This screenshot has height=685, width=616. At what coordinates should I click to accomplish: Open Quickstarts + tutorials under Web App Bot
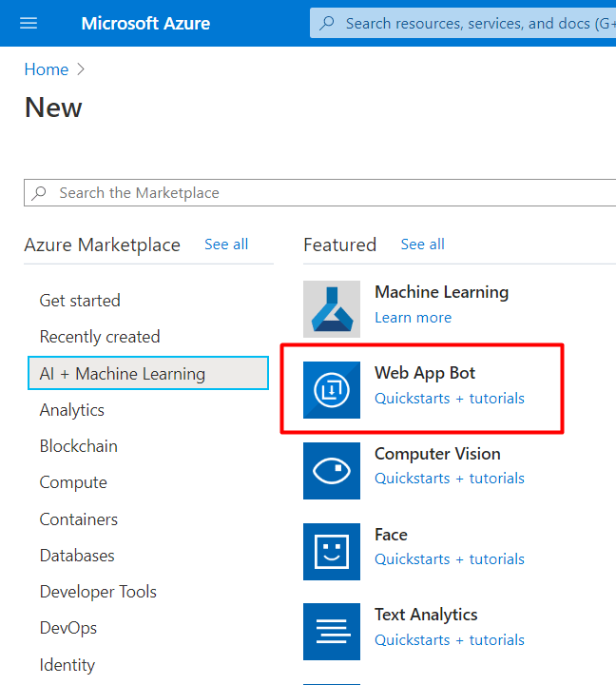tap(450, 399)
